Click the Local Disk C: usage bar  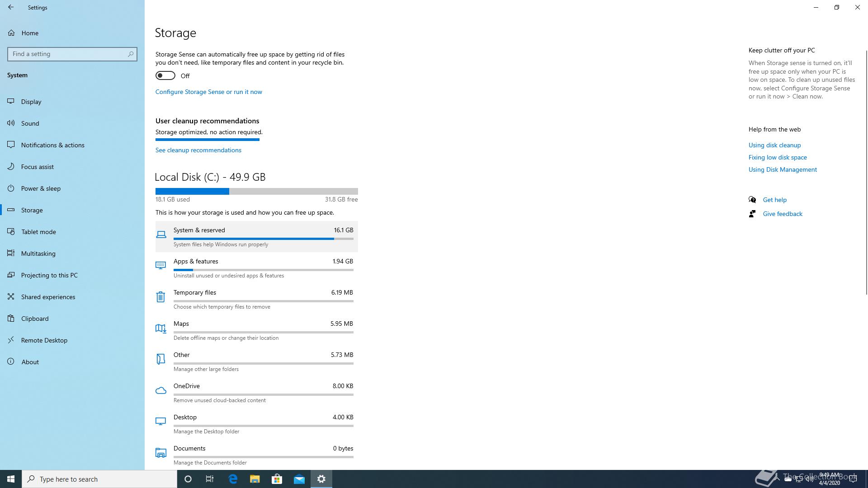tap(257, 191)
